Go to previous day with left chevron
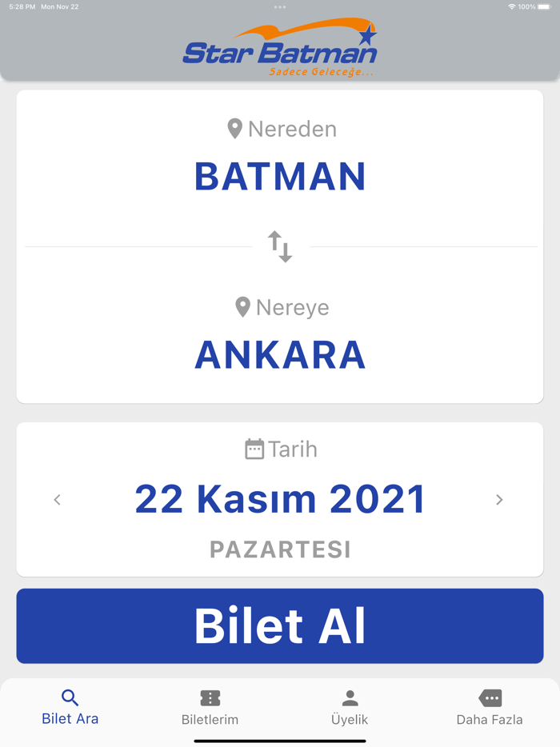 [x=57, y=499]
